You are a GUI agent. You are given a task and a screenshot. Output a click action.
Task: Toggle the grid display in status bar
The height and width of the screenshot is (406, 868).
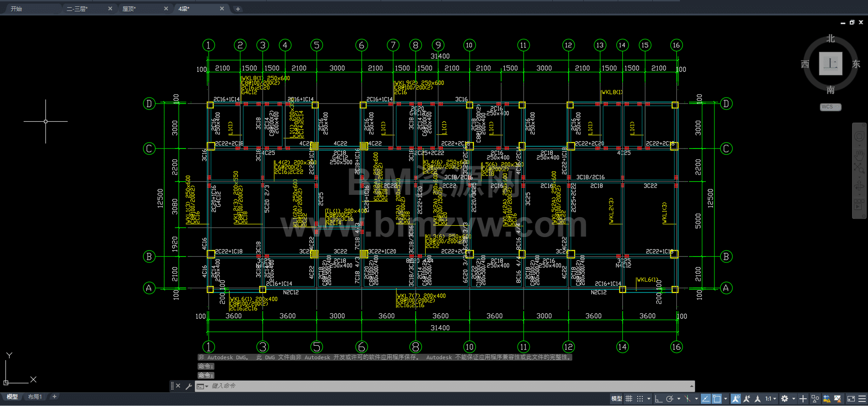pyautogui.click(x=629, y=399)
